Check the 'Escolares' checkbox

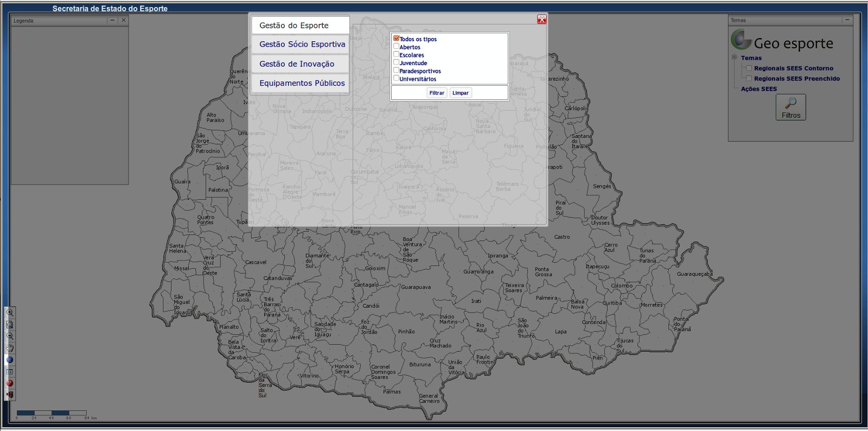point(397,55)
